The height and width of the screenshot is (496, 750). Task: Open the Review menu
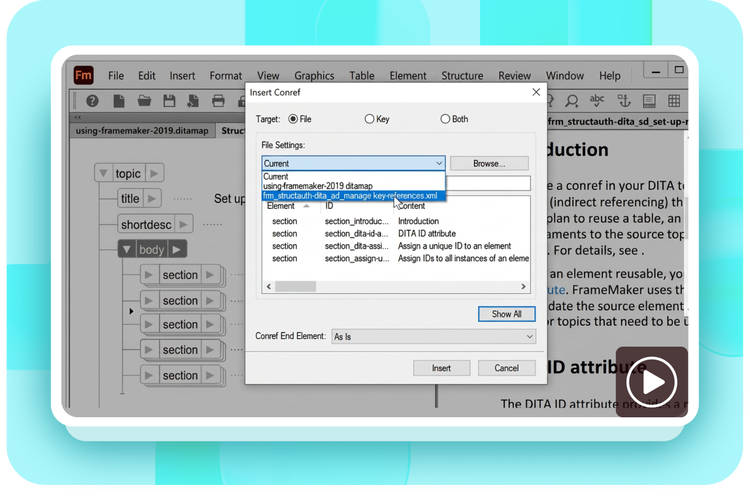[514, 76]
